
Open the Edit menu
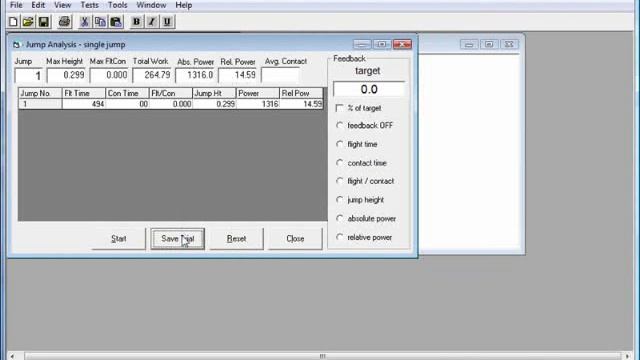(x=38, y=5)
